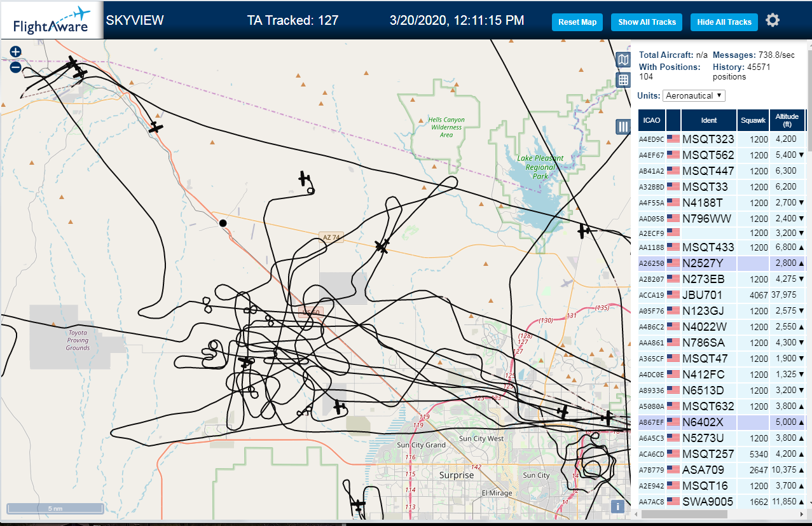
Task: Sort table by Altitude column header
Action: [x=787, y=121]
